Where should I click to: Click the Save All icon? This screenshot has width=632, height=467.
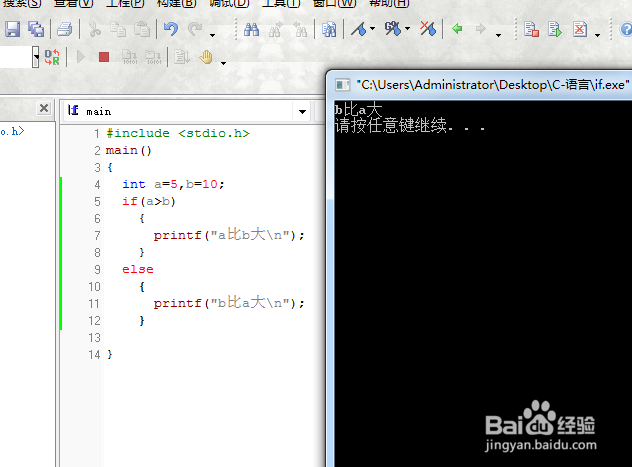tap(36, 29)
